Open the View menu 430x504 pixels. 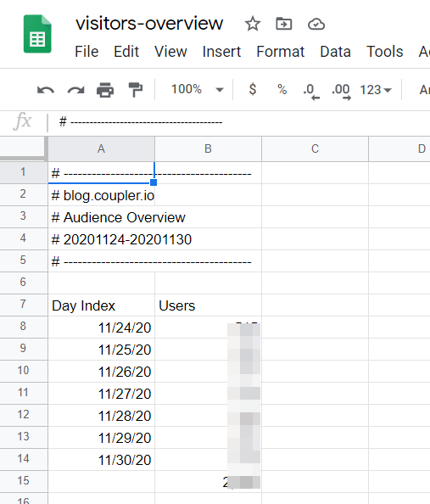point(170,52)
